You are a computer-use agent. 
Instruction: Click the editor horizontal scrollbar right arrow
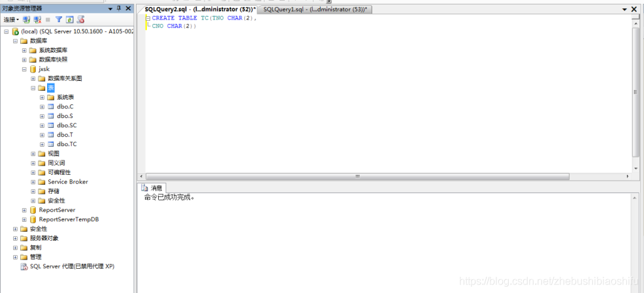(x=627, y=176)
